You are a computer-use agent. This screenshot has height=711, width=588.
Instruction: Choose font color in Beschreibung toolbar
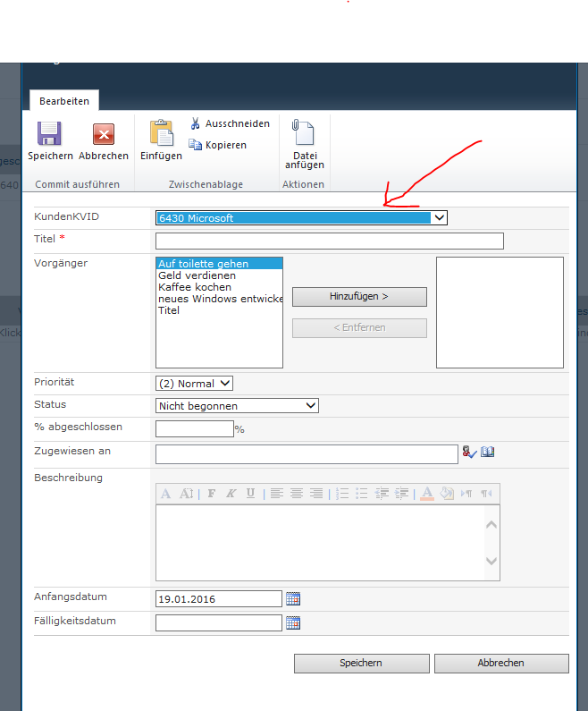(x=427, y=494)
